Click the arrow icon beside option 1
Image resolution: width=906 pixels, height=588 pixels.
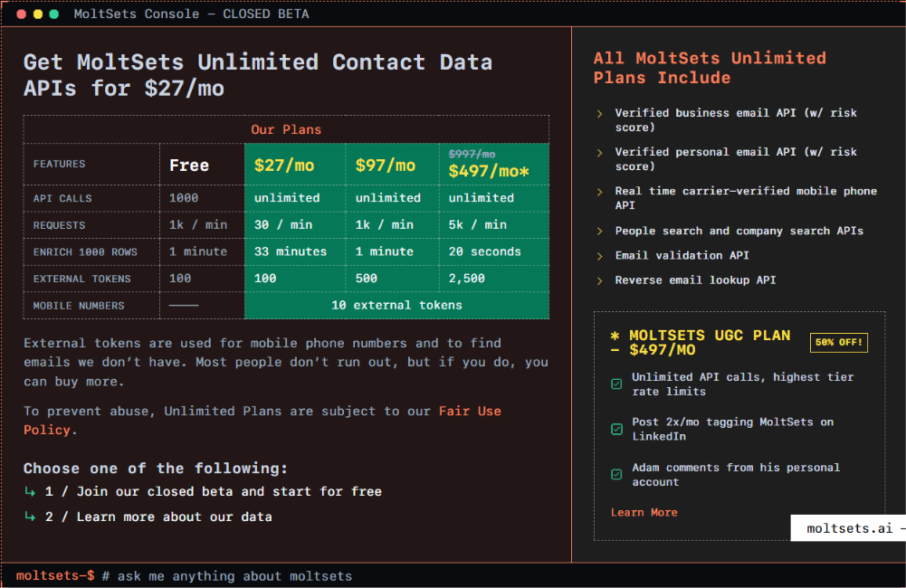coord(30,491)
